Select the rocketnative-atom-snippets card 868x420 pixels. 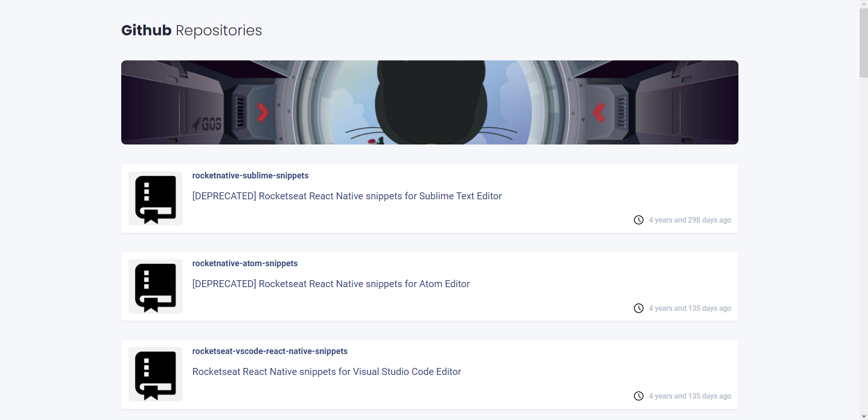pos(429,286)
